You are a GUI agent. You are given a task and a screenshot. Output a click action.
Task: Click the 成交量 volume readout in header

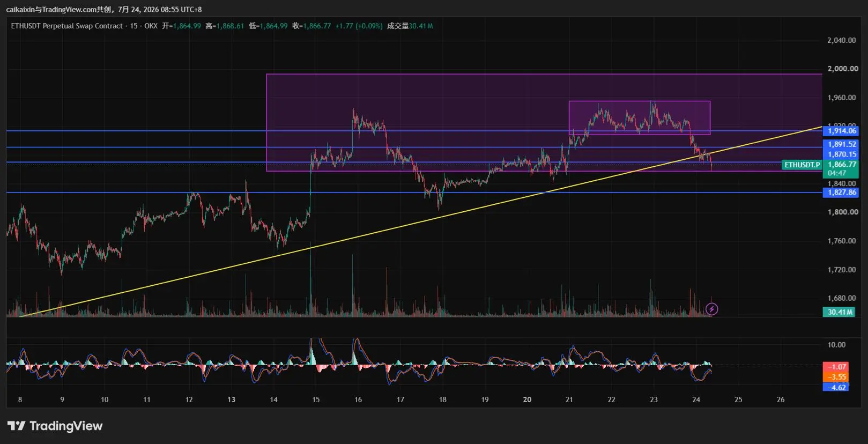click(x=410, y=26)
